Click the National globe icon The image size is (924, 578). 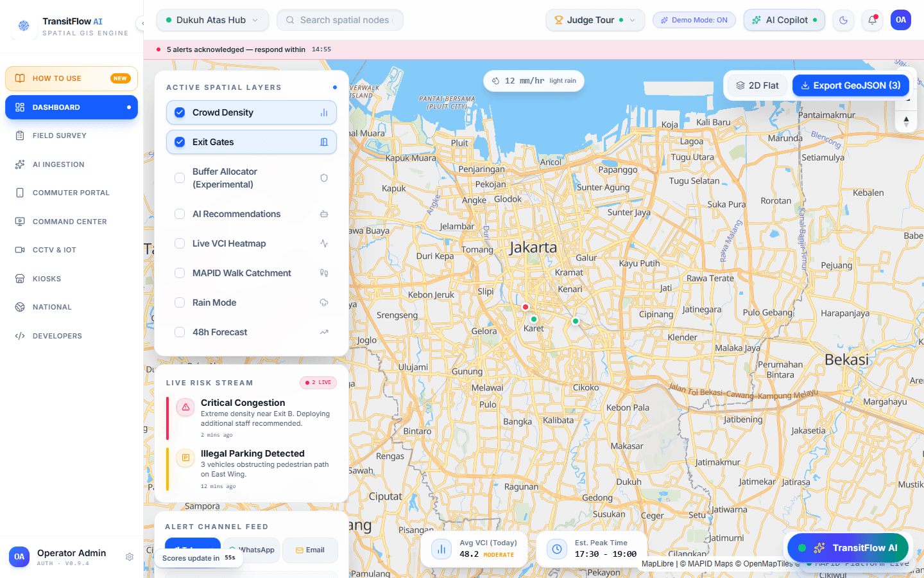point(20,307)
